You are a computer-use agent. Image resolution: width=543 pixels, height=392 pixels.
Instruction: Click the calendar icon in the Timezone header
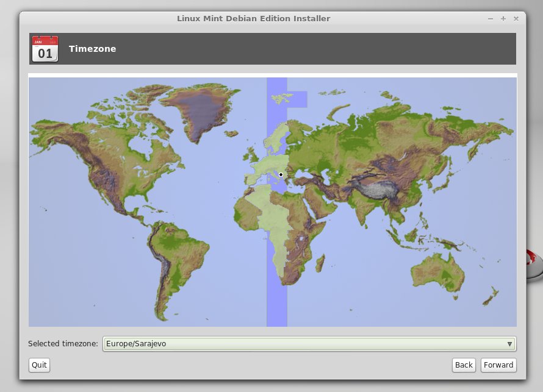click(45, 49)
